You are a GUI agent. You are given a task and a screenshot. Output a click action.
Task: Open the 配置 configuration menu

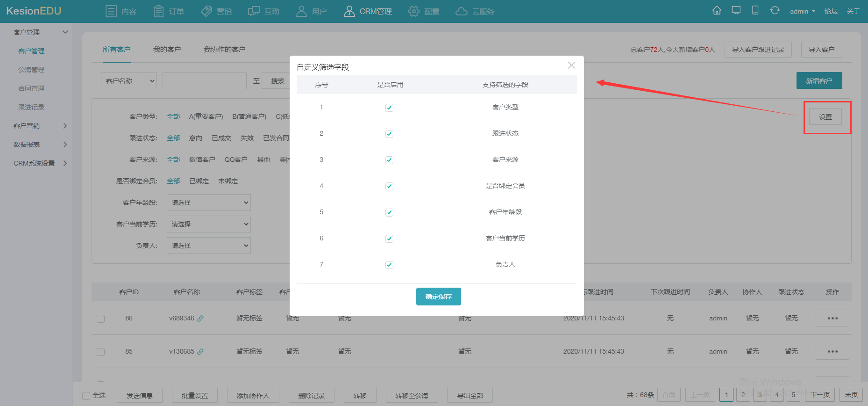[x=424, y=11]
